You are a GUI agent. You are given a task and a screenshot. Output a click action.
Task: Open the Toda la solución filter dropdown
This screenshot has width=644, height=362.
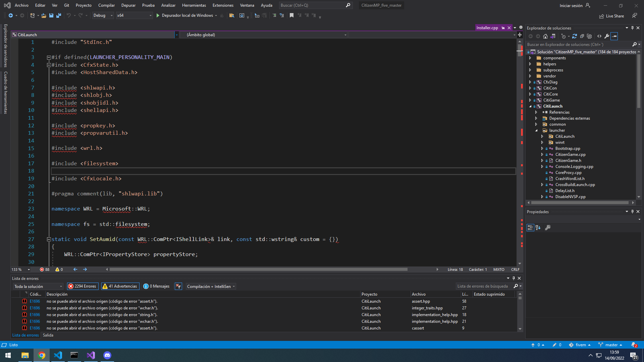[x=38, y=286]
